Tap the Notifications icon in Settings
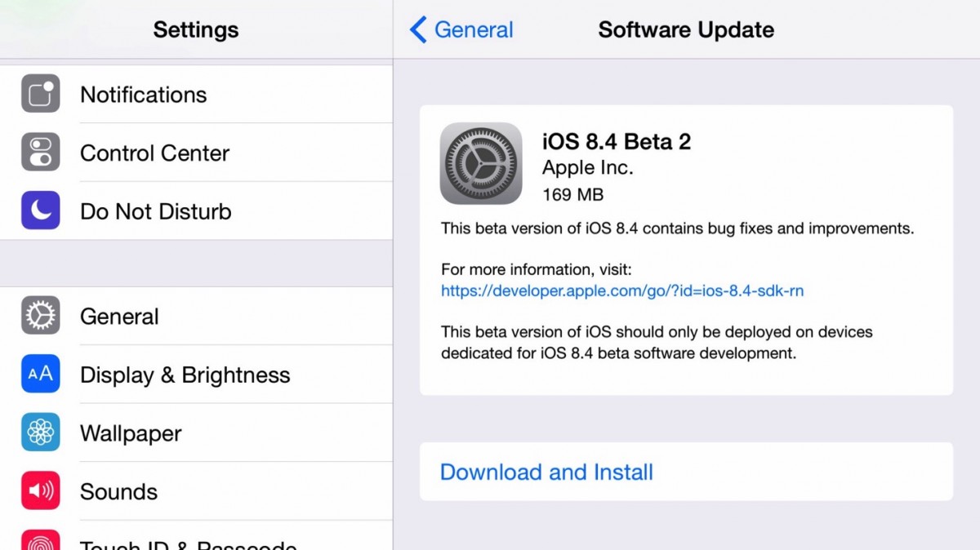 click(40, 94)
